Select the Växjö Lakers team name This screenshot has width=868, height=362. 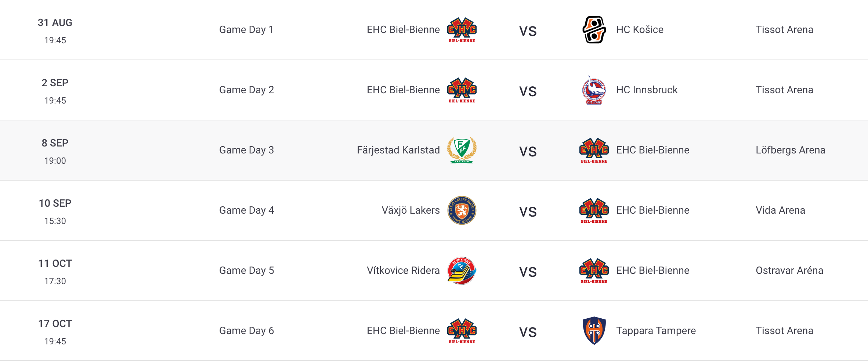click(x=411, y=210)
